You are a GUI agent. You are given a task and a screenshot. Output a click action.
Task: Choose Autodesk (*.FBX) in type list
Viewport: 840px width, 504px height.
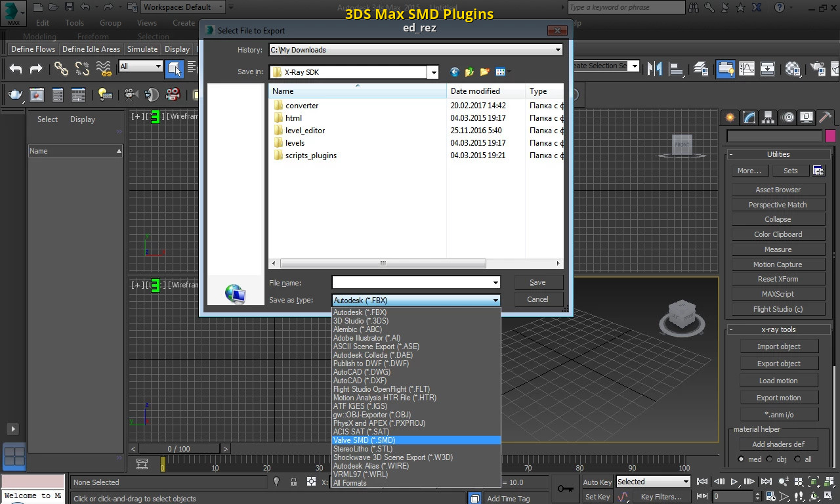pyautogui.click(x=416, y=312)
